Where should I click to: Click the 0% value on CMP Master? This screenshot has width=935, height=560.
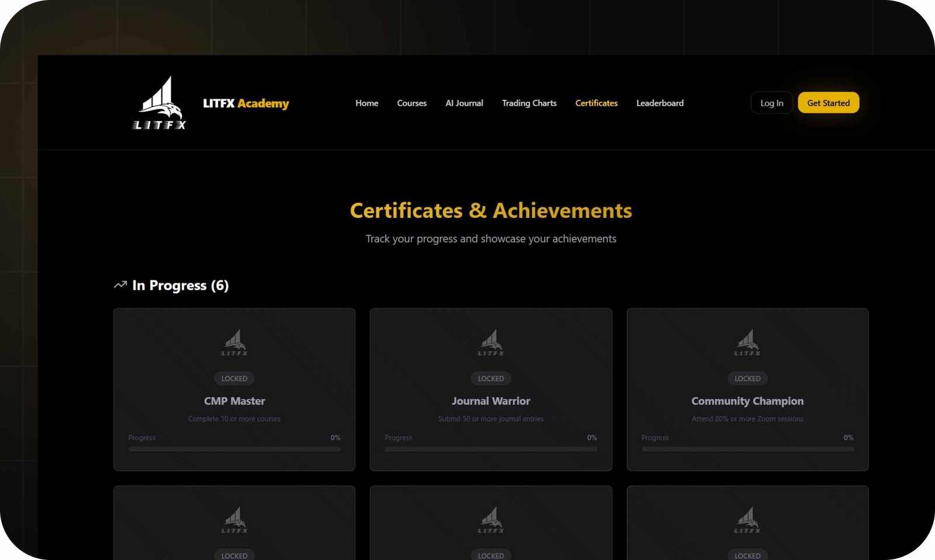click(335, 437)
